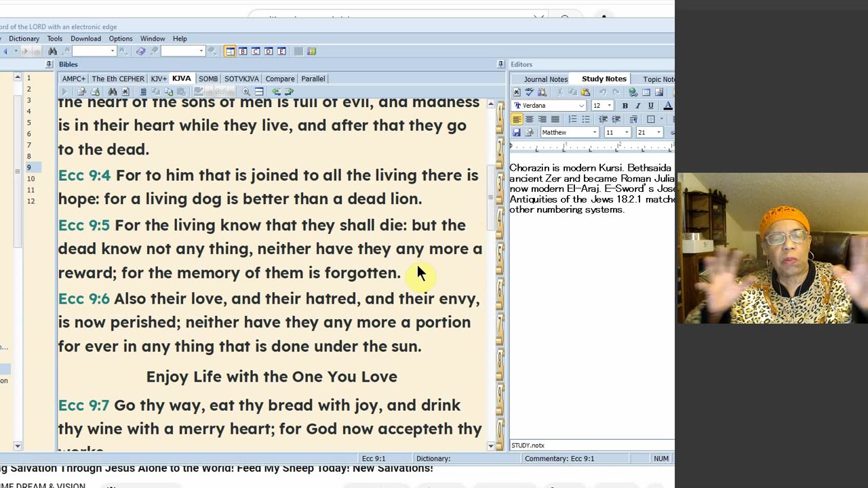
Task: Open the Compare tab
Action: [x=280, y=79]
